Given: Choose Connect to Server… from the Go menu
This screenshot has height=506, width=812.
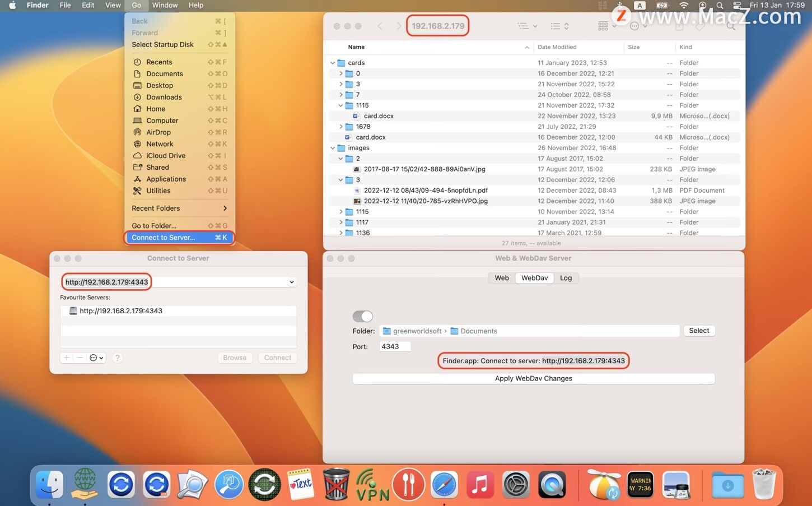Looking at the screenshot, I should point(179,238).
